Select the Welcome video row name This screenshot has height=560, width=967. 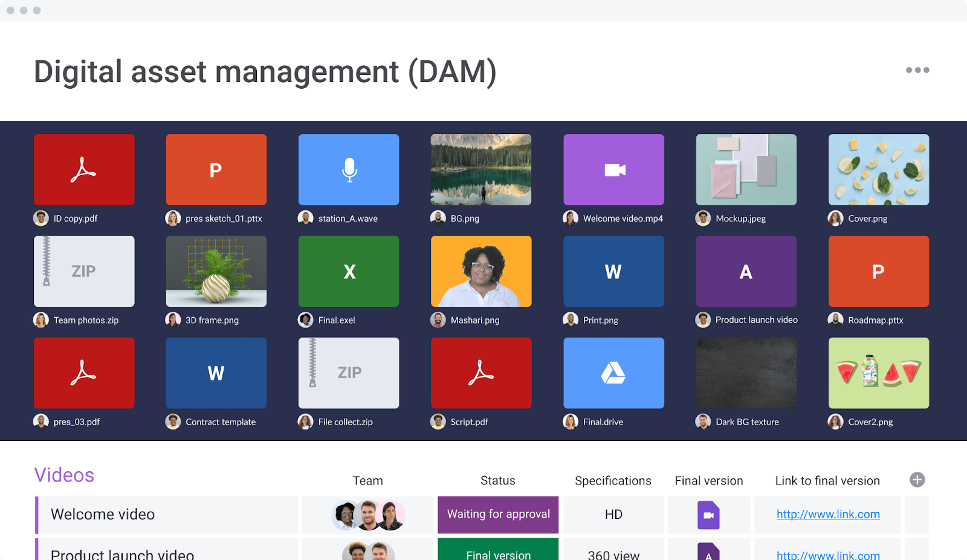point(103,515)
